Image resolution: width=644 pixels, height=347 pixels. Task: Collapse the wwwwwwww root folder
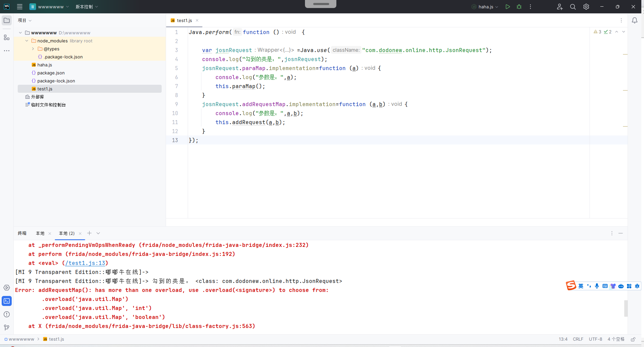click(x=20, y=33)
